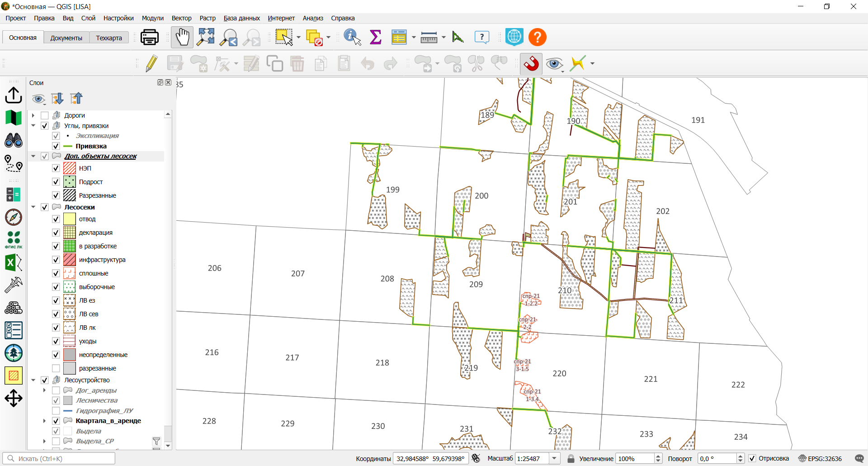The height and width of the screenshot is (466, 868).
Task: Collapse the Лесосеки group
Action: click(x=33, y=207)
